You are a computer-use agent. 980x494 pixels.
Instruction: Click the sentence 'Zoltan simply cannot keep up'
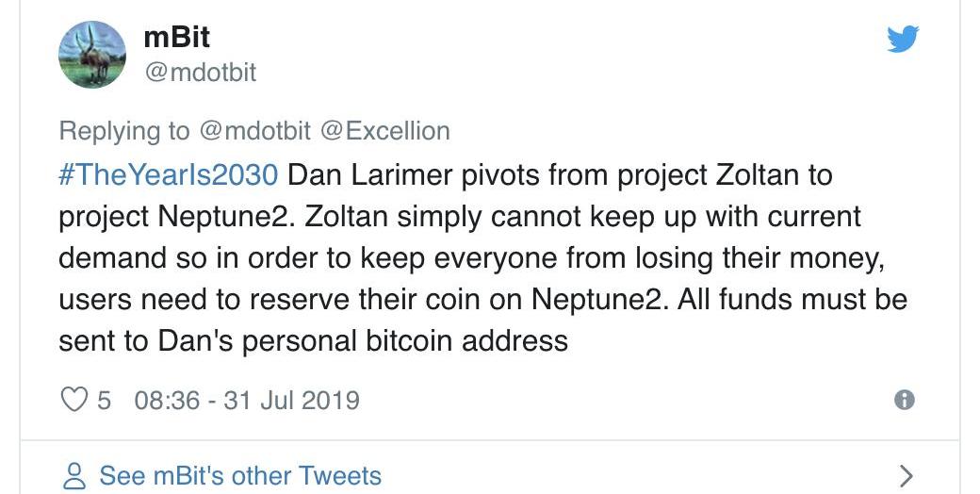coord(470,217)
